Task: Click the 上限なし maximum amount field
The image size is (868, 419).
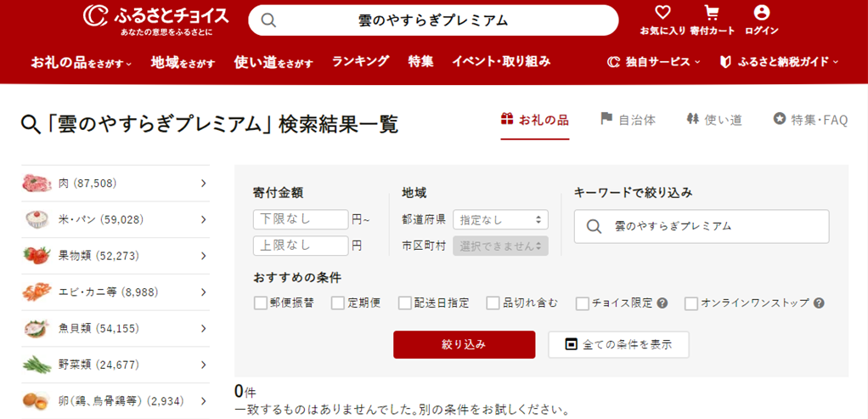Action: coord(302,246)
